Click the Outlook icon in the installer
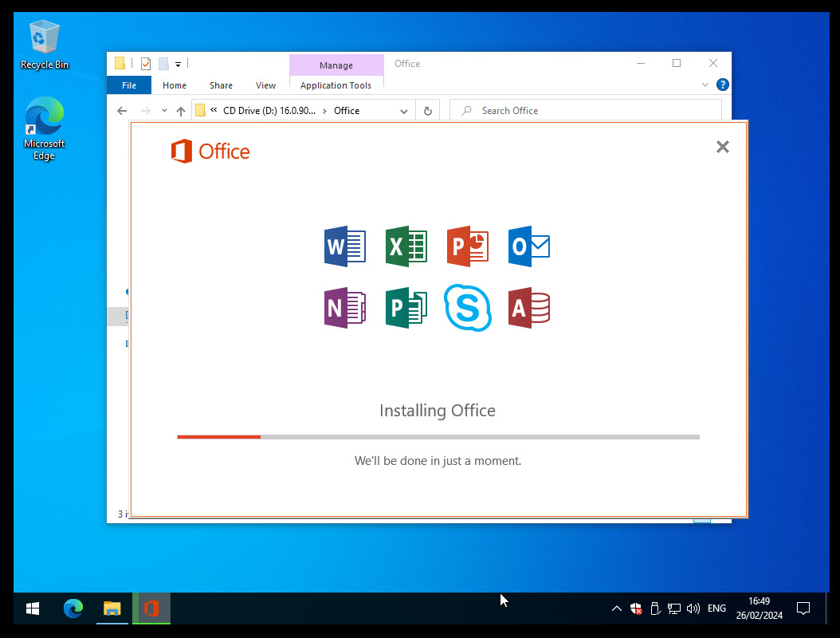The width and height of the screenshot is (840, 638). 529,246
